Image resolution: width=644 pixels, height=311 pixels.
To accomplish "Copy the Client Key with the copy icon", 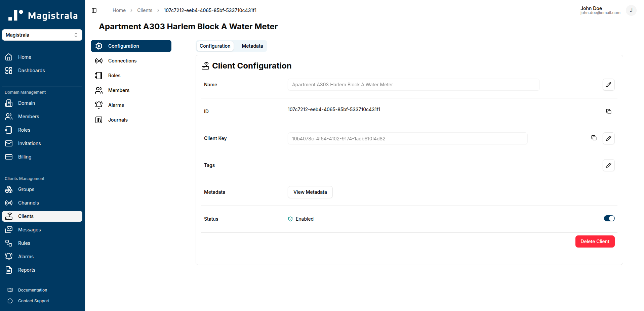I will point(594,138).
